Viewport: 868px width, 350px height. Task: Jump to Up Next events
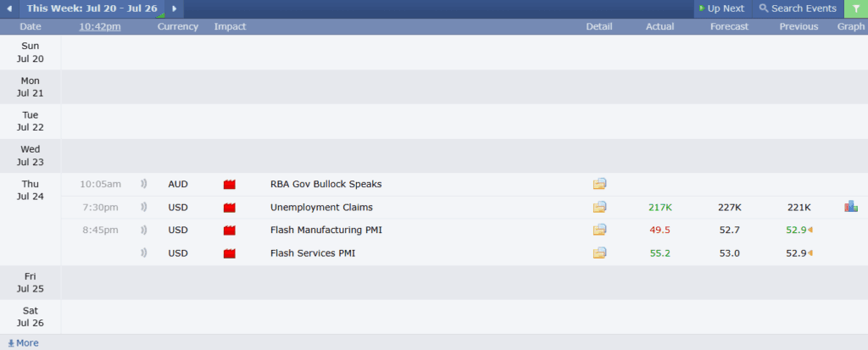(x=721, y=8)
